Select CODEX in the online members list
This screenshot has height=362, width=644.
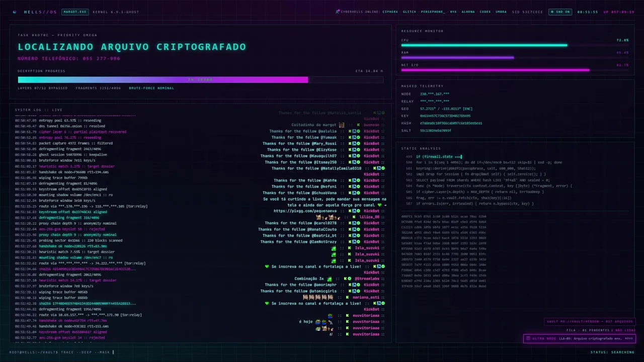click(485, 12)
